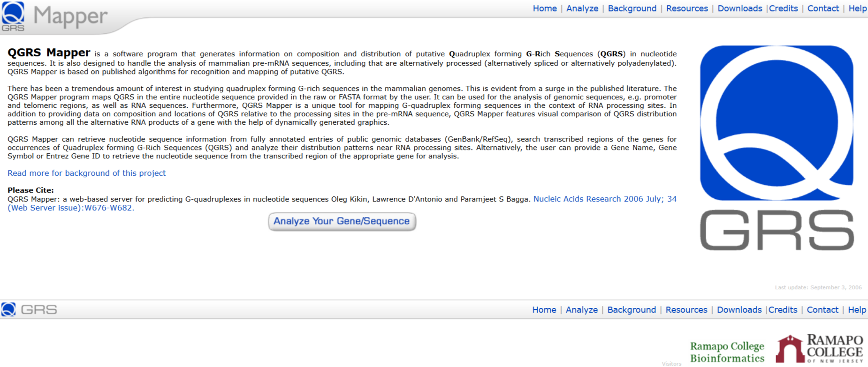This screenshot has height=367, width=868.
Task: Click the 'Please Cite:' heading
Action: (30, 190)
